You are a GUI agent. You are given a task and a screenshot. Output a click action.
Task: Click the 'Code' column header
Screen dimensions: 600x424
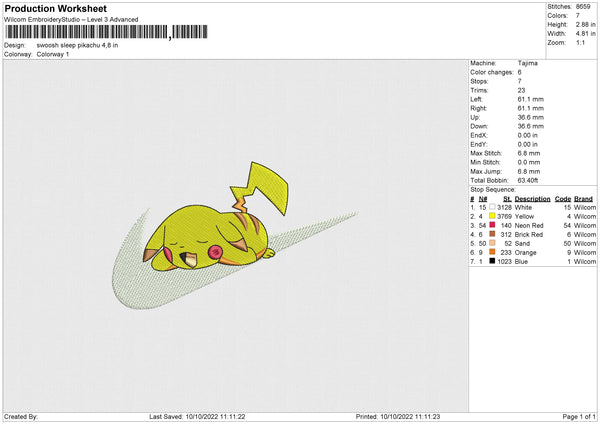[563, 199]
